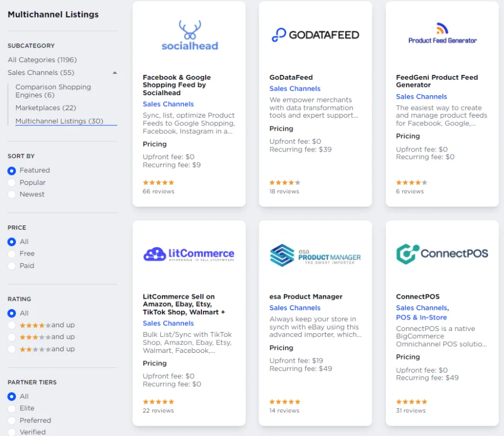
Task: Click the GoDataFeed logo
Action: (315, 34)
